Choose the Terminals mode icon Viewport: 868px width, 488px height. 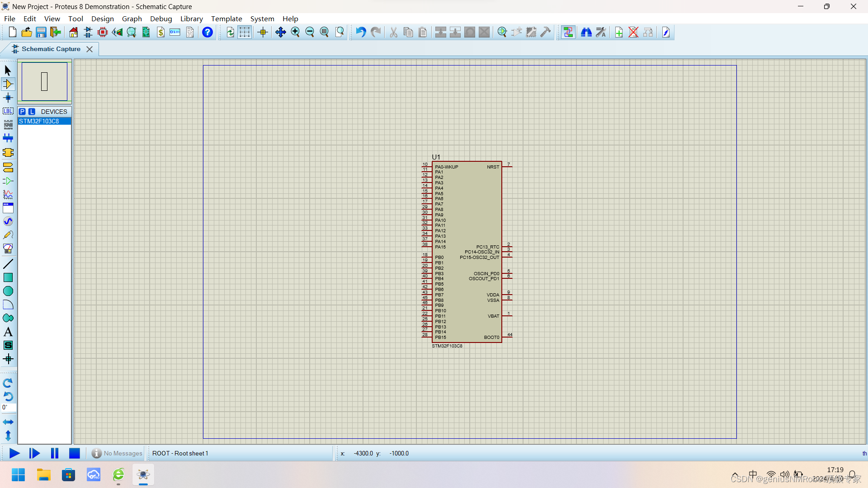(x=8, y=168)
